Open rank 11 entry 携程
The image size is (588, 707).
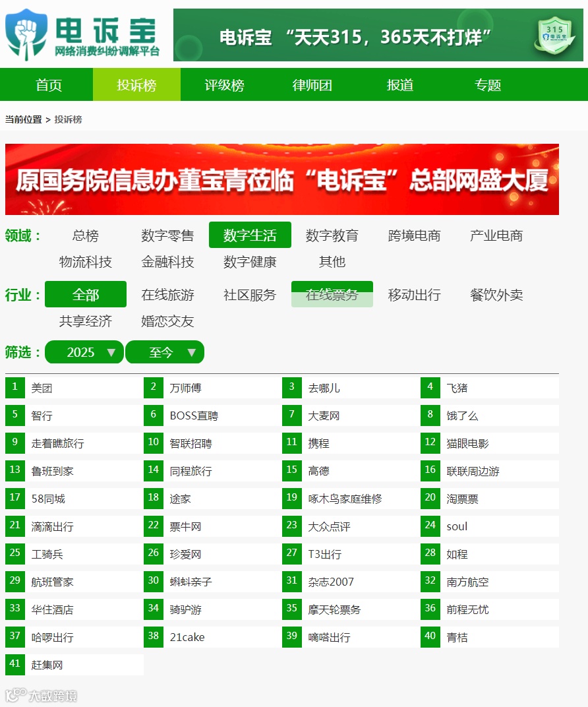(x=351, y=443)
